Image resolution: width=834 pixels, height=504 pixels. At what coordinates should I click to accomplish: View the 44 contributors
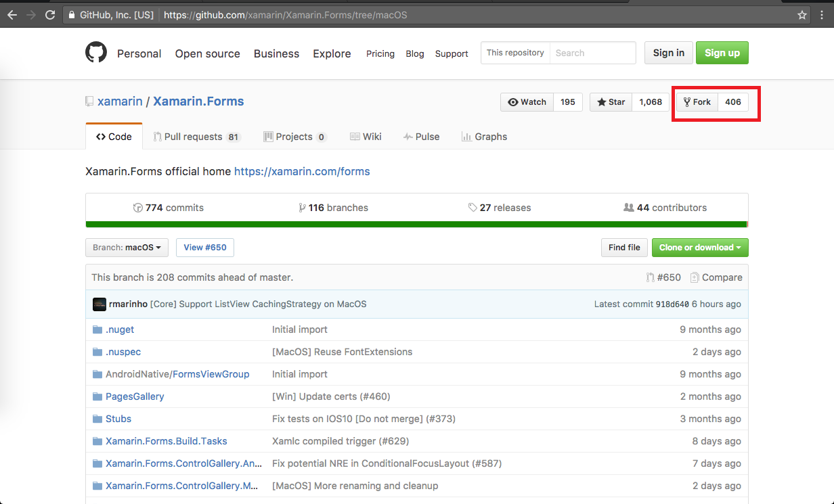click(x=665, y=208)
